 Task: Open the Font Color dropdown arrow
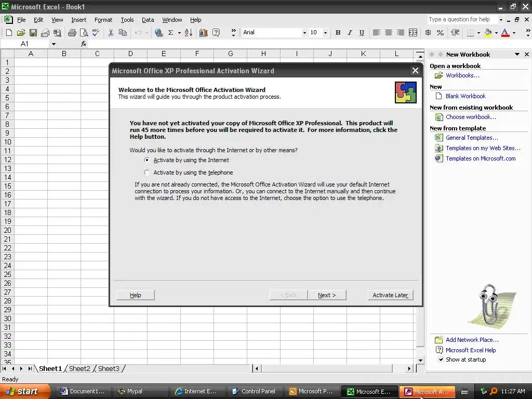pos(514,33)
